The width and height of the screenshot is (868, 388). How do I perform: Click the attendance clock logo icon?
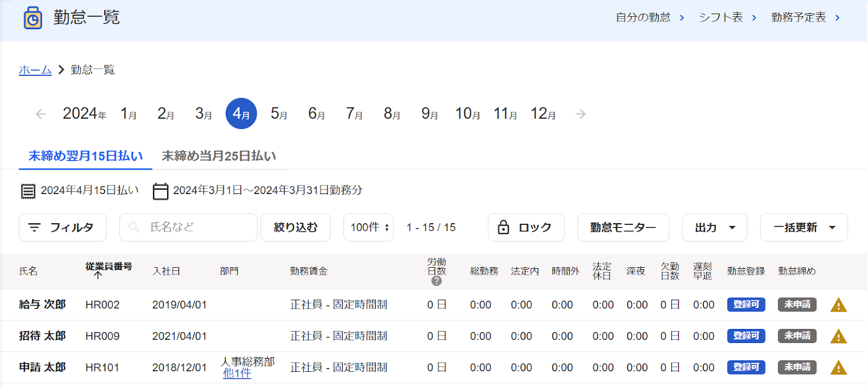click(x=33, y=18)
